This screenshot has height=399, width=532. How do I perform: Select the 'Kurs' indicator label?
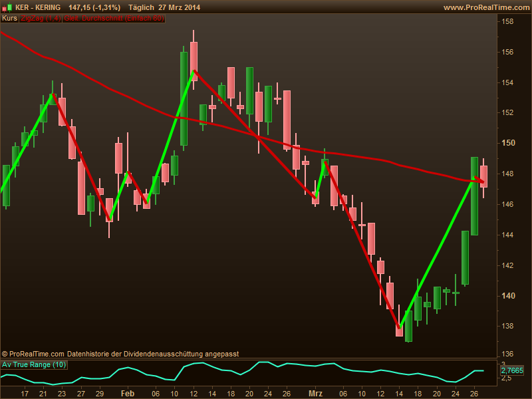click(9, 19)
